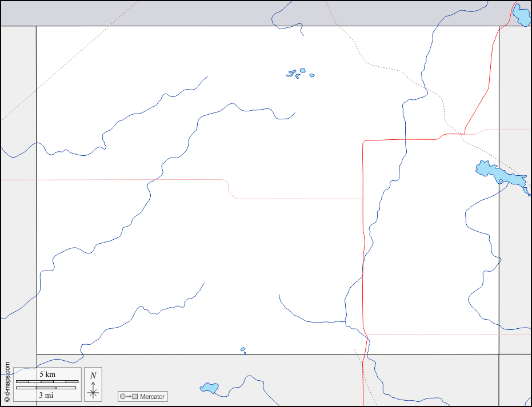Screen dimensions: 532x407
Task: Click the small lake cluster in the north
Action: pos(298,73)
